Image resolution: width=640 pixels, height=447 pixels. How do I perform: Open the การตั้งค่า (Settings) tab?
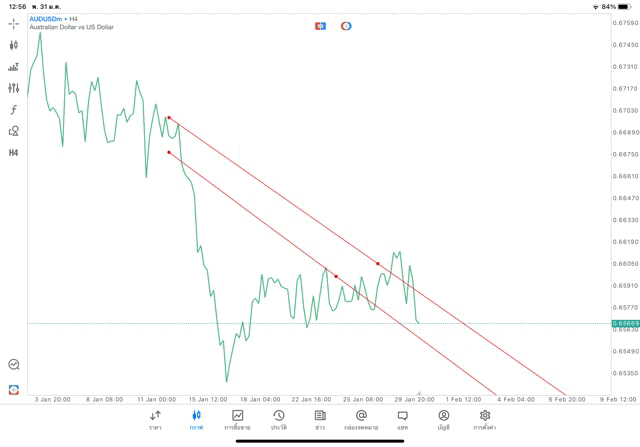[485, 419]
